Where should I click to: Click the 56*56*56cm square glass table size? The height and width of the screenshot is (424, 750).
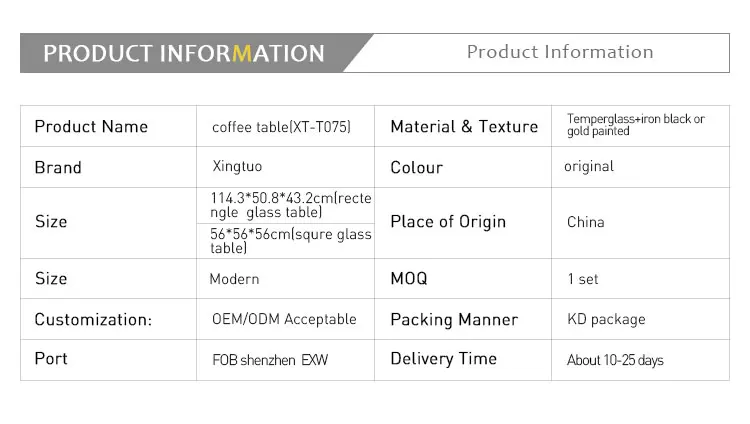(x=290, y=241)
